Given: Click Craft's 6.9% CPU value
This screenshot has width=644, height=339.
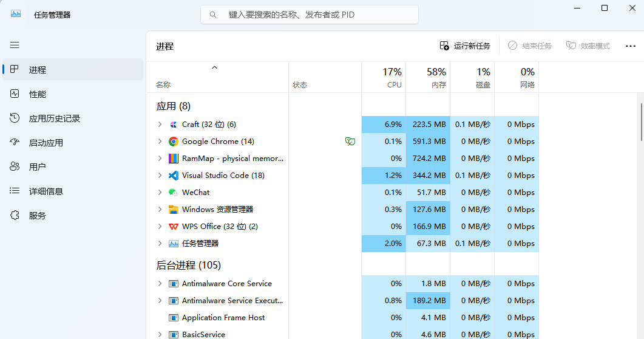Looking at the screenshot, I should tap(393, 125).
